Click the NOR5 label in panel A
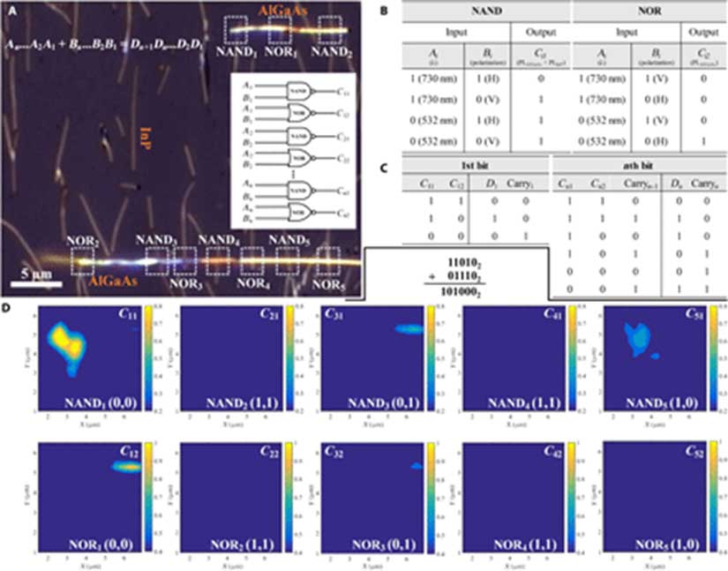Image resolution: width=728 pixels, height=571 pixels. coord(328,283)
